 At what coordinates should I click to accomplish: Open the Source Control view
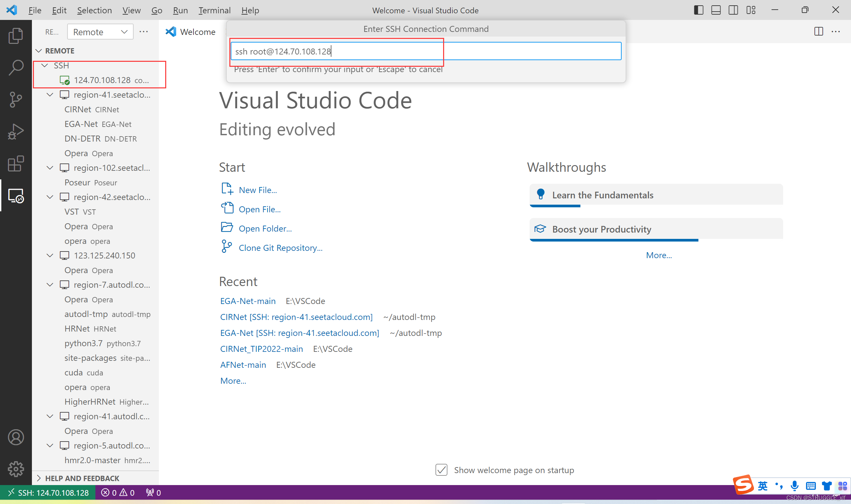coord(16,100)
